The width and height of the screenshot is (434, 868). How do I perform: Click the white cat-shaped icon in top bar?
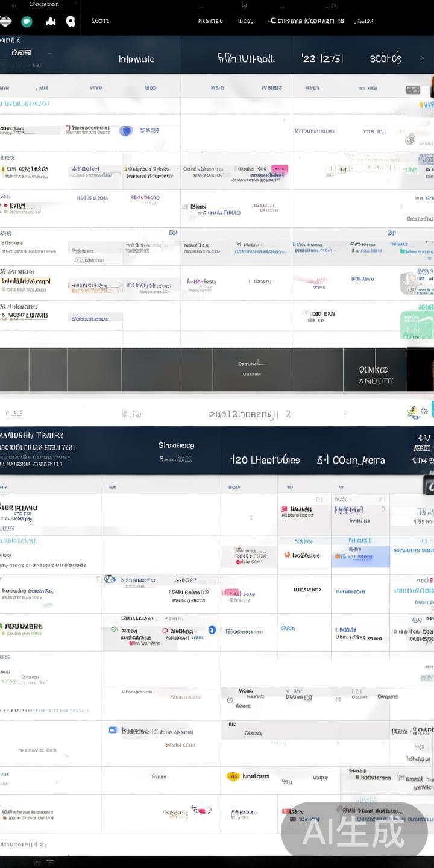(51, 22)
